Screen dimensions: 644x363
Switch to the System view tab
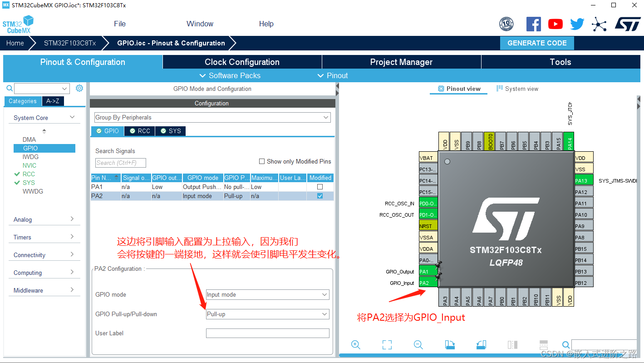(x=517, y=89)
